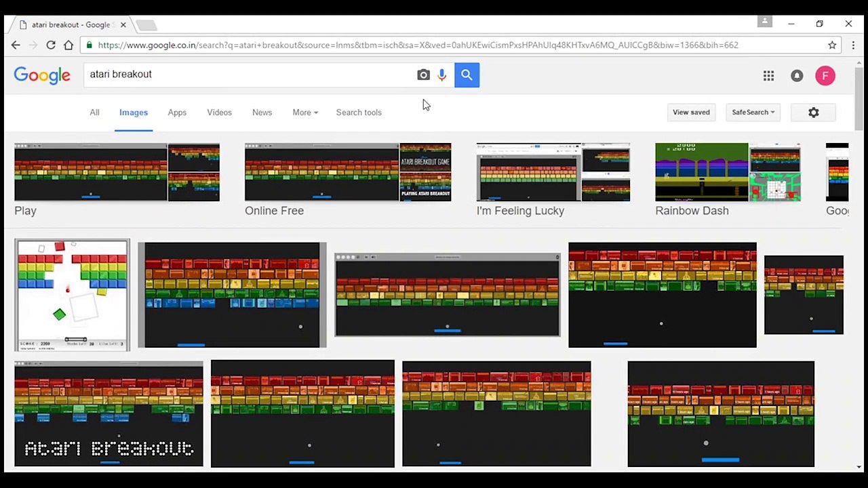Go to the browser Home icon
The width and height of the screenshot is (868, 488).
[x=68, y=45]
